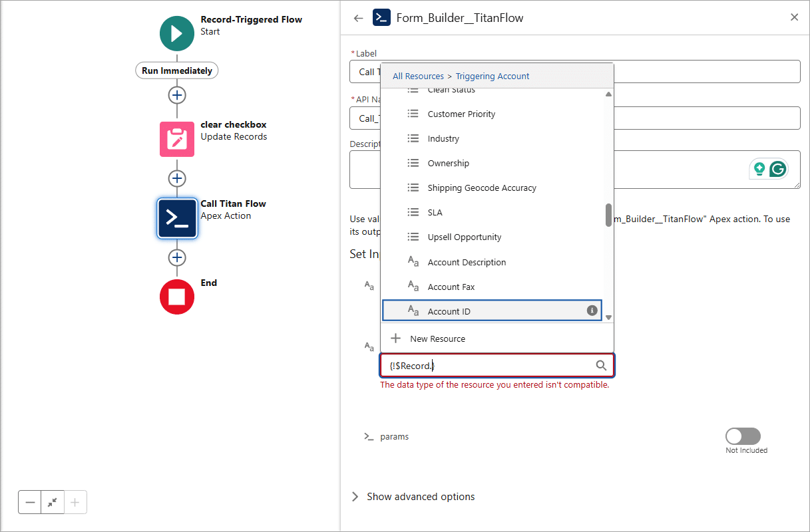Expand Show advanced options
810x532 pixels.
coord(413,497)
